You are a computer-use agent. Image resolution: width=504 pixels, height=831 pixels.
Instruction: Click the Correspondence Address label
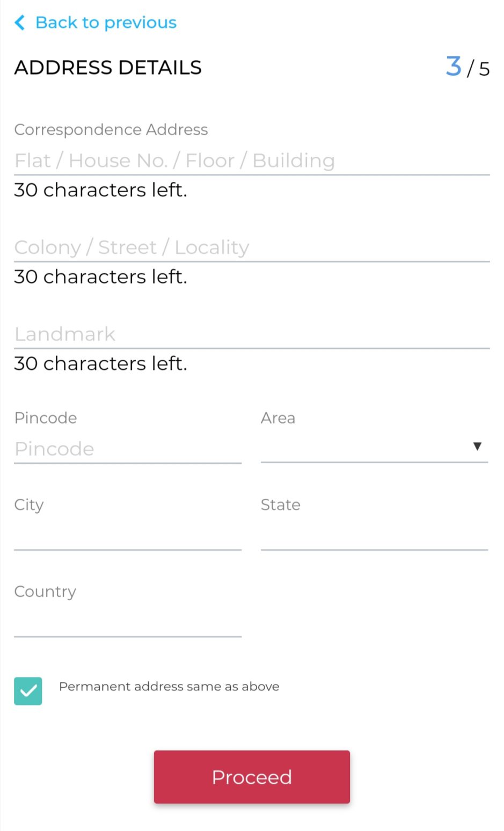(x=111, y=129)
